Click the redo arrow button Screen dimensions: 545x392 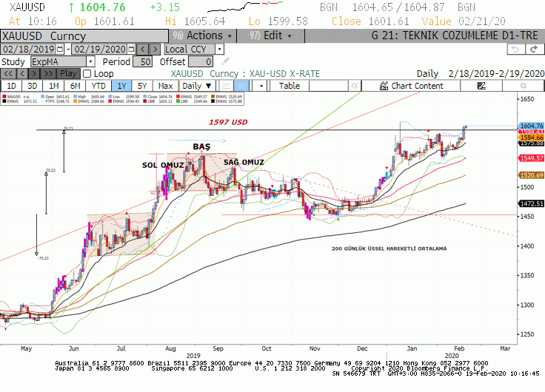(534, 50)
